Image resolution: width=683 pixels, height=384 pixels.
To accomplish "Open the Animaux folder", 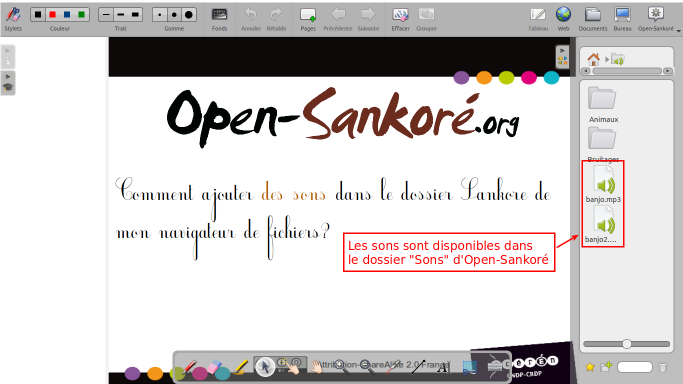I will (x=603, y=104).
